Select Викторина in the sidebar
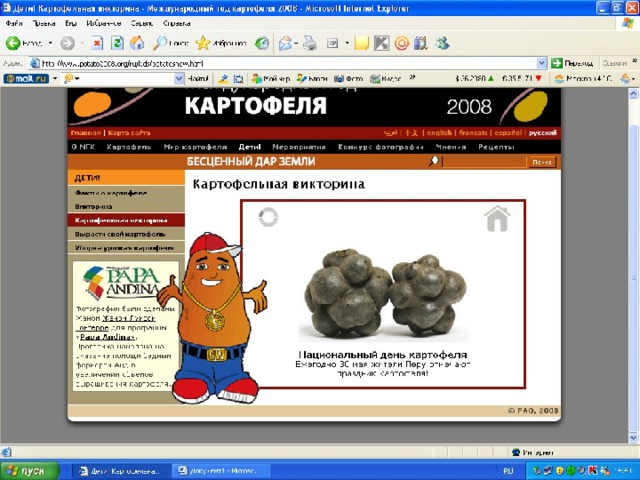The height and width of the screenshot is (480, 640). pos(93,207)
